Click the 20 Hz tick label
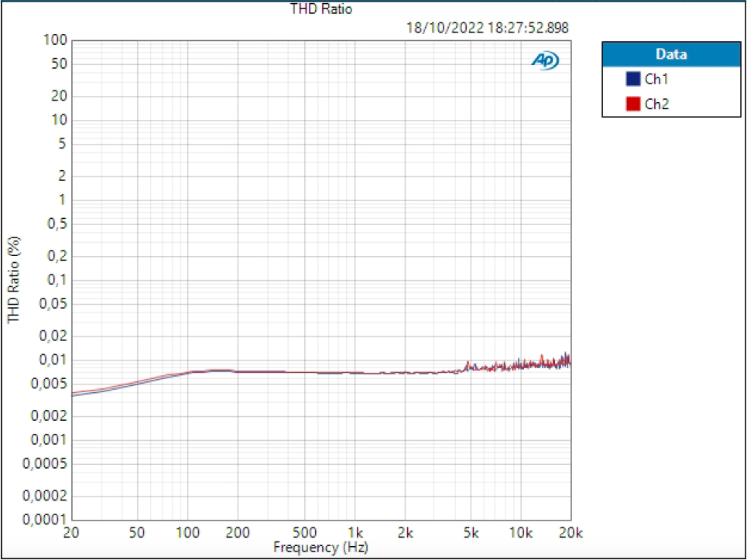Screen dimensions: 747x560 [x=70, y=532]
